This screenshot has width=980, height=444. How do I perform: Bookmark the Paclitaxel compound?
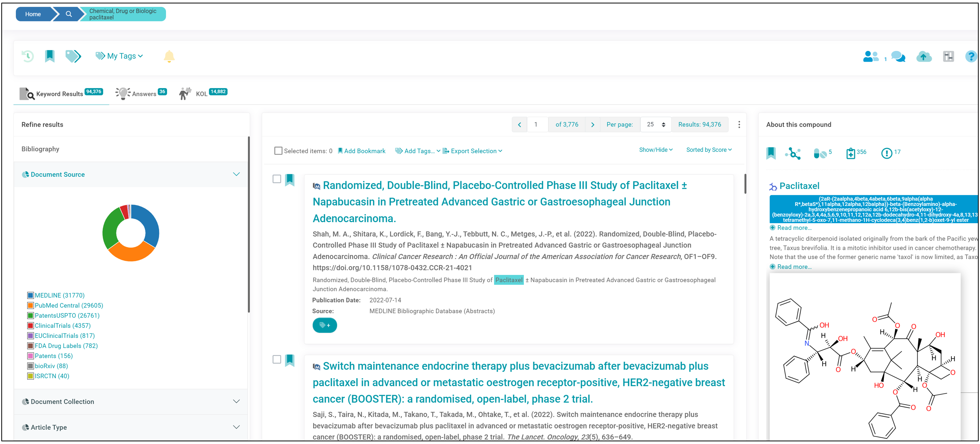point(771,153)
